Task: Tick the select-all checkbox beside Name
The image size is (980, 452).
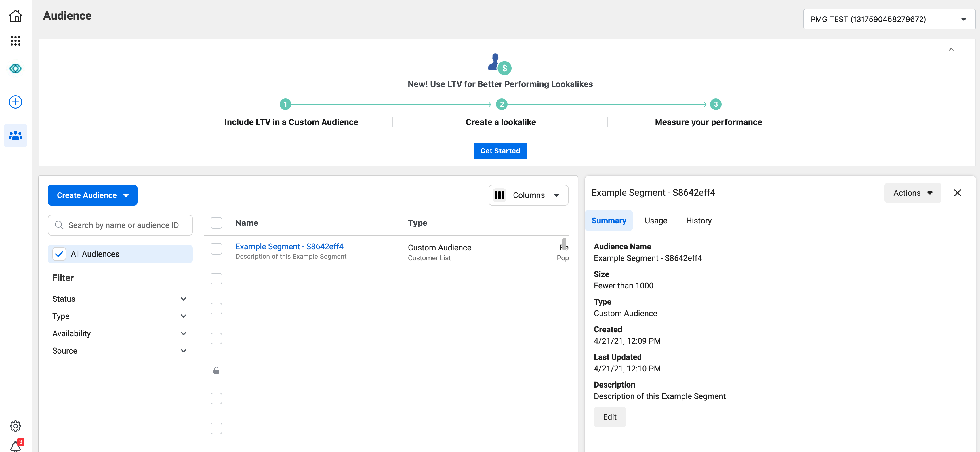Action: point(216,223)
